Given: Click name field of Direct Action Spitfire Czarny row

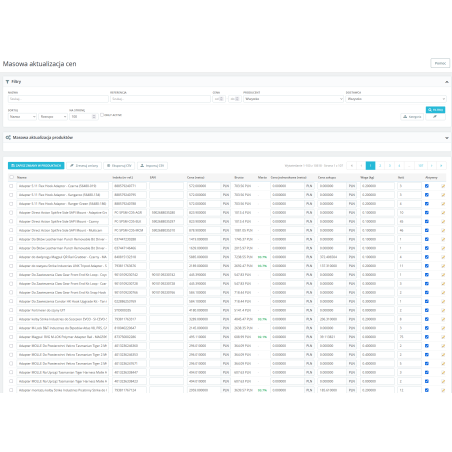Looking at the screenshot, I should [63, 221].
